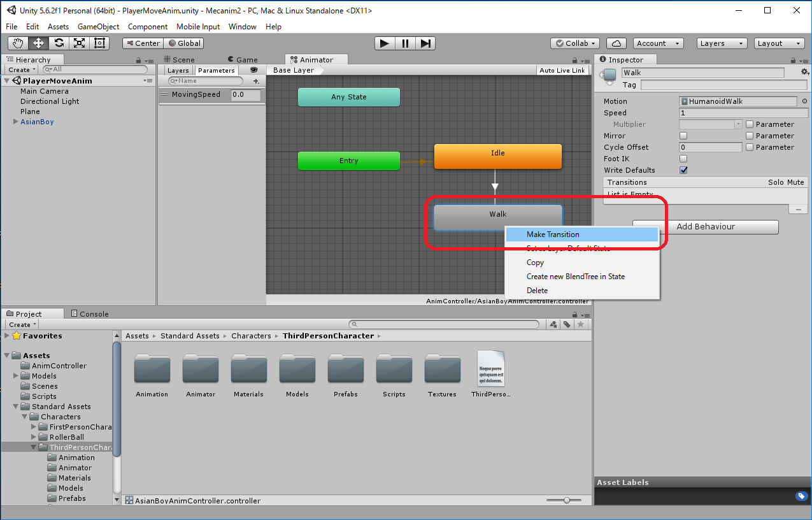
Task: Select the Rotate tool
Action: click(x=59, y=43)
